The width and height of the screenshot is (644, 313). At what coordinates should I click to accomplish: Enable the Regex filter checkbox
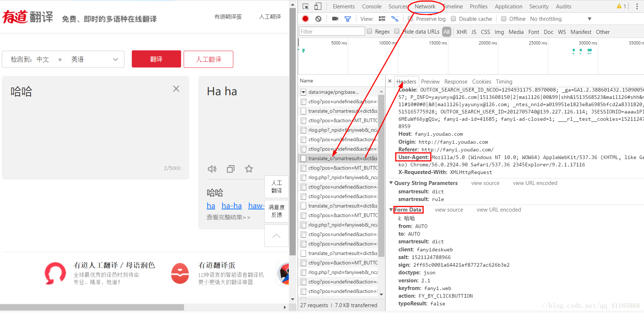(369, 31)
